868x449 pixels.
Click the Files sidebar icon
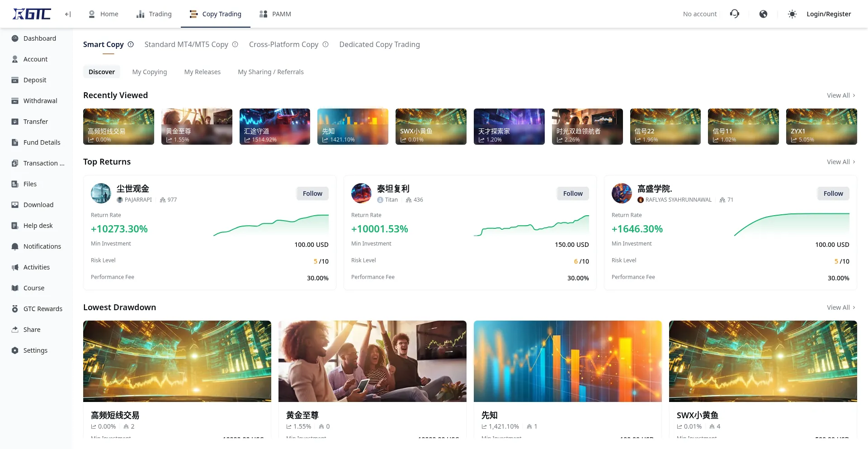pos(15,184)
